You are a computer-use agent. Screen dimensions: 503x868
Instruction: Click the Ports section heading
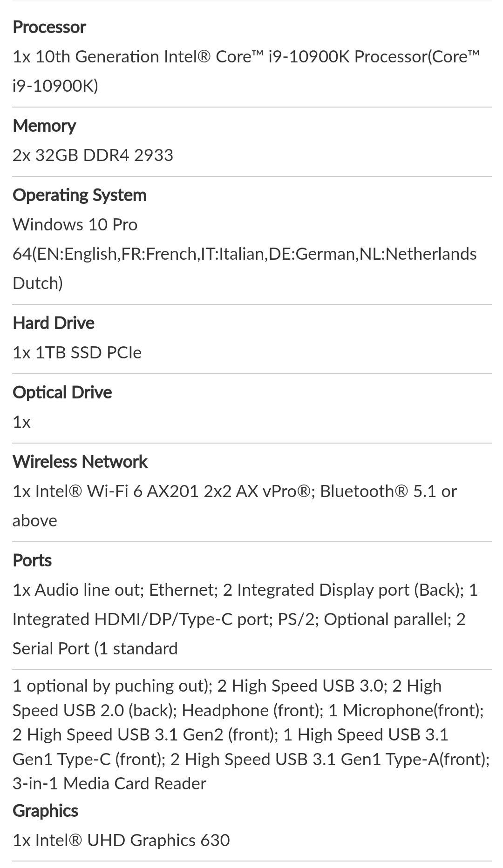click(x=32, y=561)
